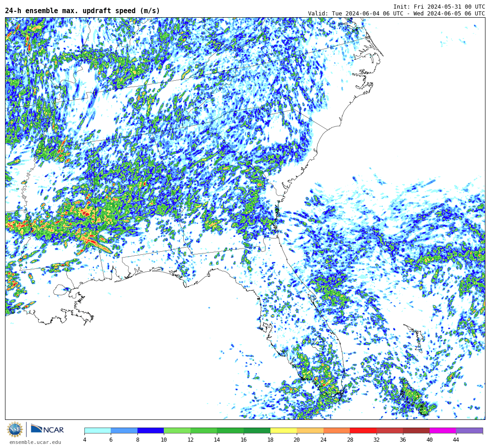Pick the bright red 28–32 m/s swatch
Screen dimensions: 490x448
point(363,430)
